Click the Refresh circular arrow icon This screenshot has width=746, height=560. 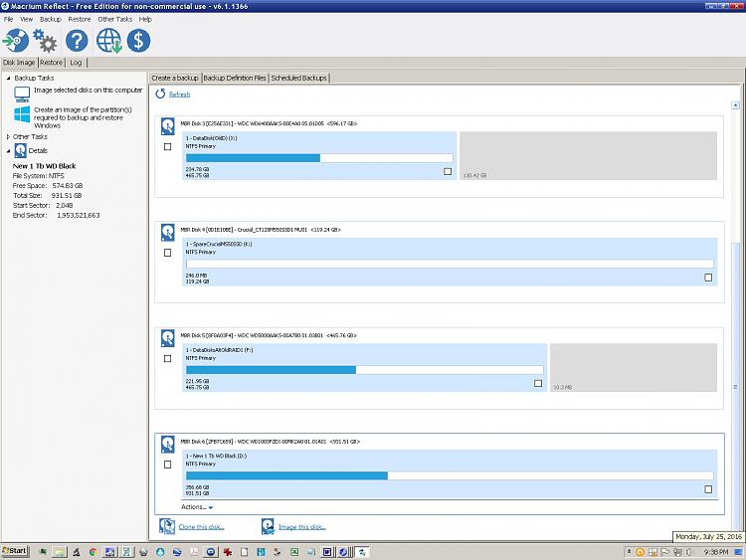(160, 93)
